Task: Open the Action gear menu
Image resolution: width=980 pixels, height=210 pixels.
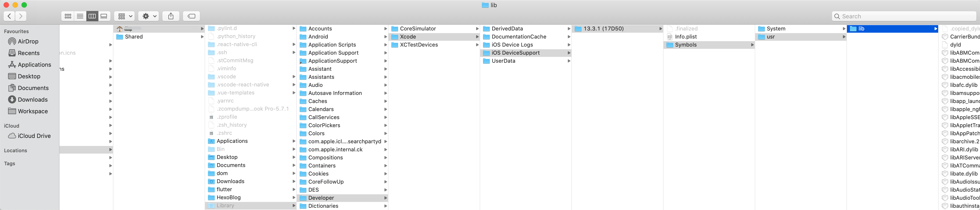Action: [x=148, y=16]
